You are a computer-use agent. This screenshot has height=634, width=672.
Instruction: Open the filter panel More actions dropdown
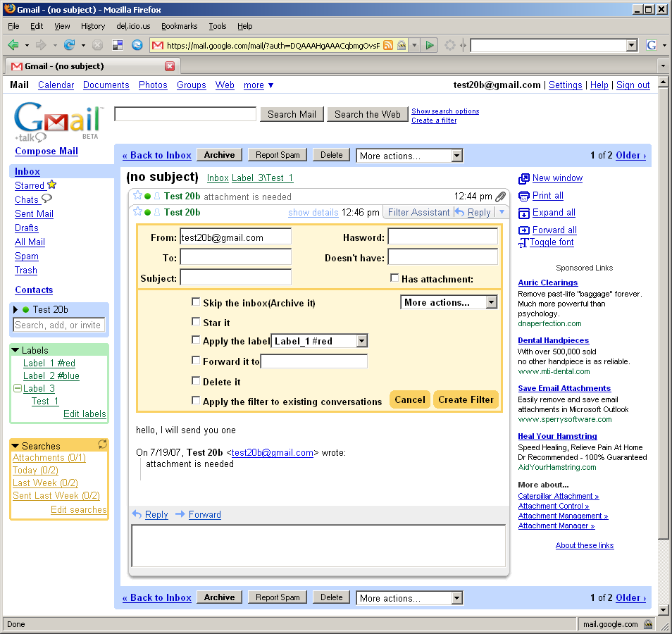click(x=448, y=302)
